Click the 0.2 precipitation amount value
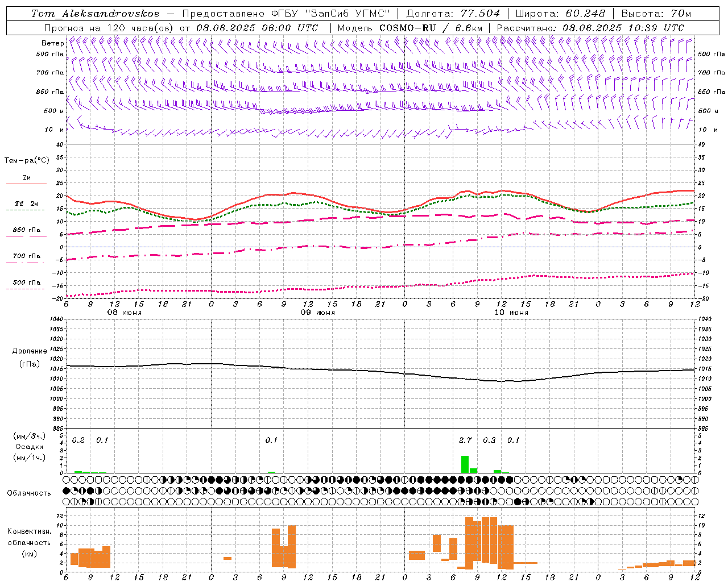This screenshot has height=582, width=728. [78, 440]
